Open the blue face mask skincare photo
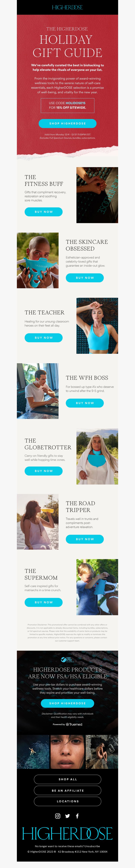This screenshot has width=135, height=868. tap(38, 260)
